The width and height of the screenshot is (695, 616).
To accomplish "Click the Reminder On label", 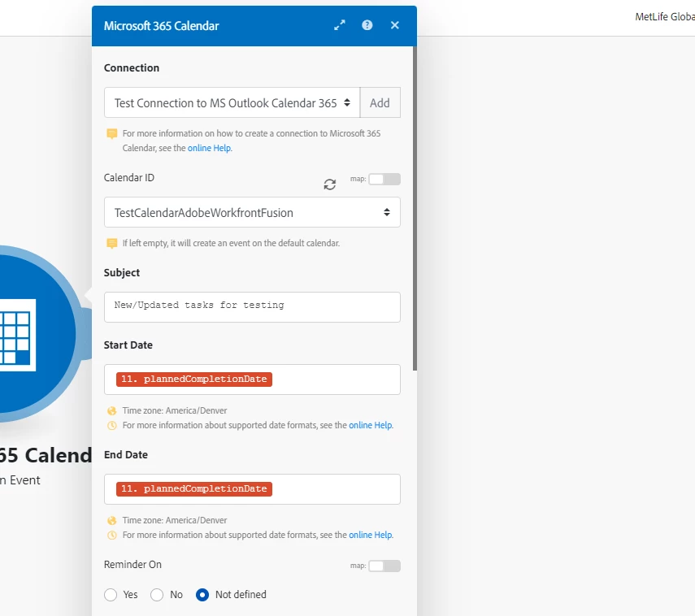I will [x=132, y=565].
